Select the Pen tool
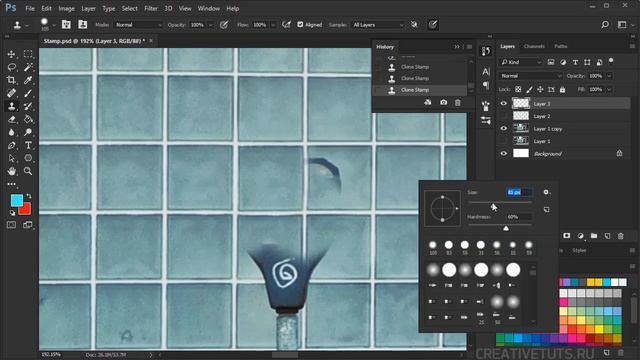The height and width of the screenshot is (360, 640). pos(11,145)
